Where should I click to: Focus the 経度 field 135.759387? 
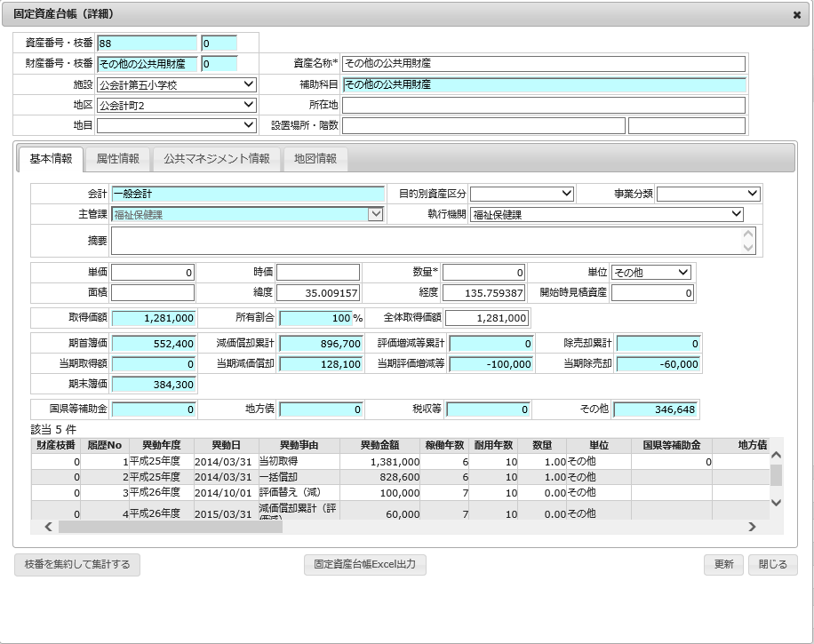point(483,292)
